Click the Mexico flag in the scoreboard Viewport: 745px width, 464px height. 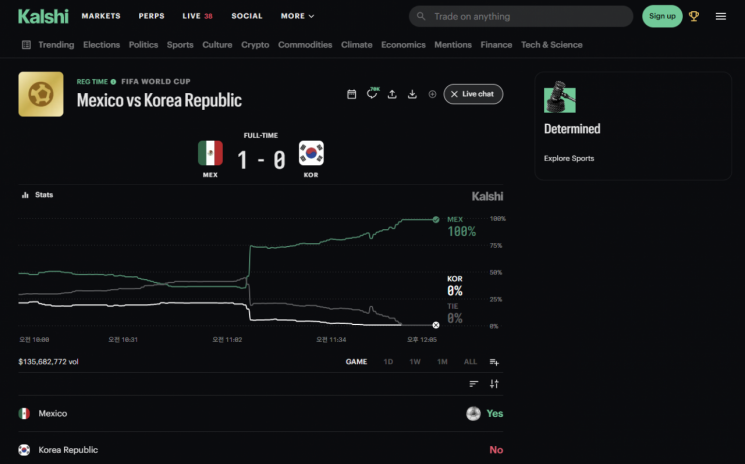pos(210,153)
